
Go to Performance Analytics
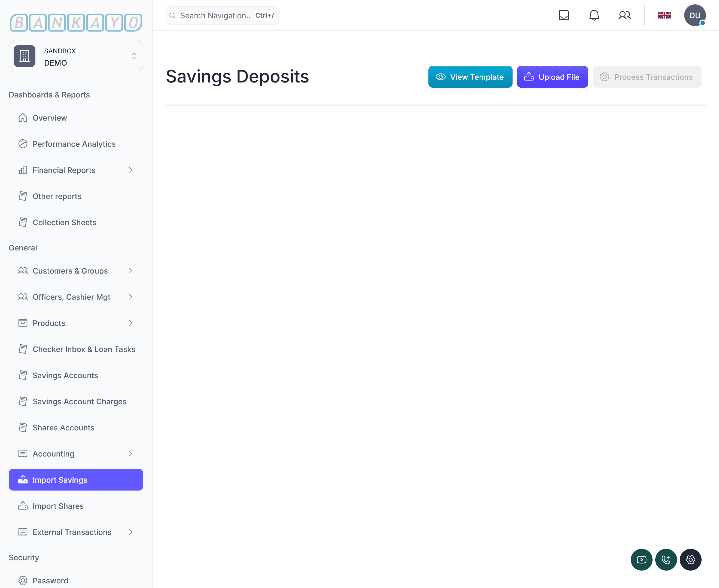[74, 144]
